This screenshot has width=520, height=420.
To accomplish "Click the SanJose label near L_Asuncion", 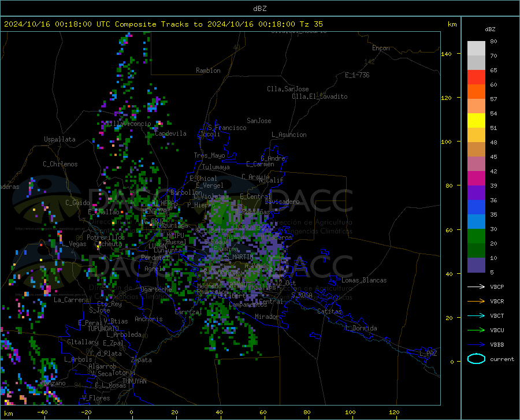I will (x=259, y=121).
